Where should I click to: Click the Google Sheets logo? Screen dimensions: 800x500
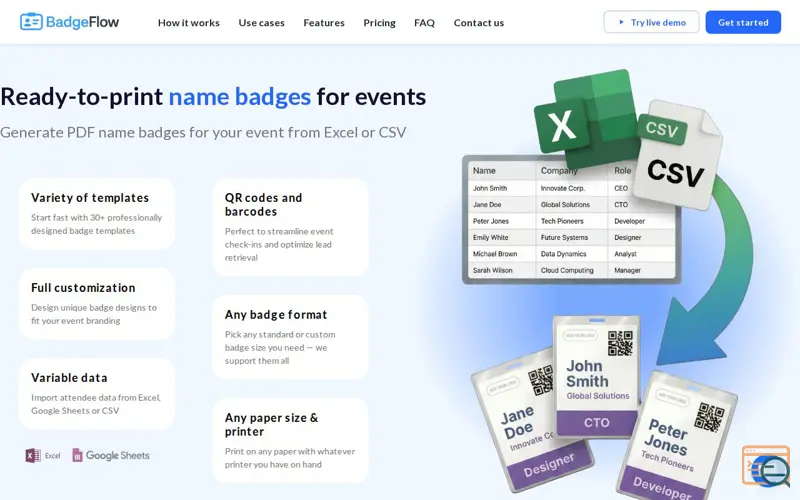click(x=111, y=455)
